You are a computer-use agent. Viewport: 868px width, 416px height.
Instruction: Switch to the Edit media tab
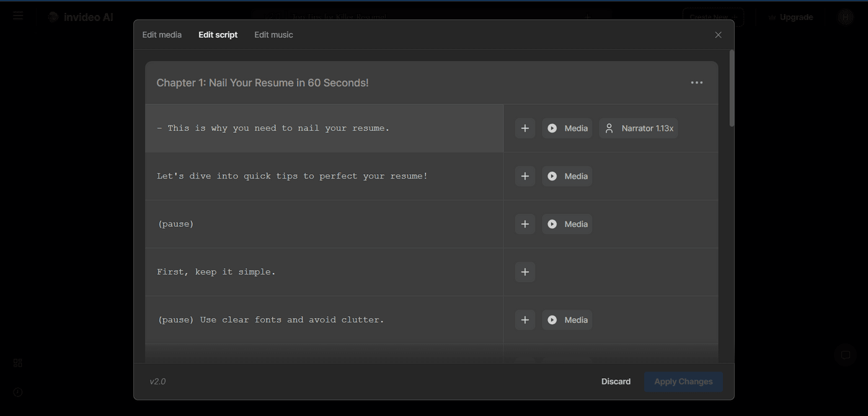(x=162, y=35)
